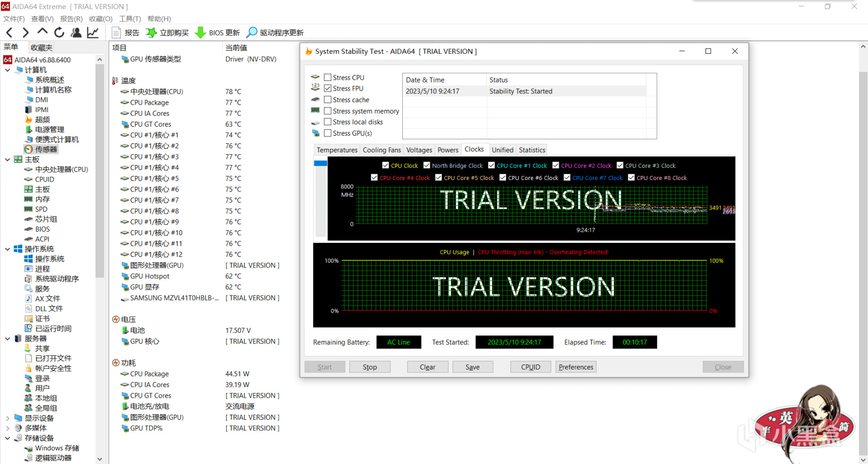Click the Report document icon
Viewport: 868px width, 464px height.
pyautogui.click(x=116, y=33)
